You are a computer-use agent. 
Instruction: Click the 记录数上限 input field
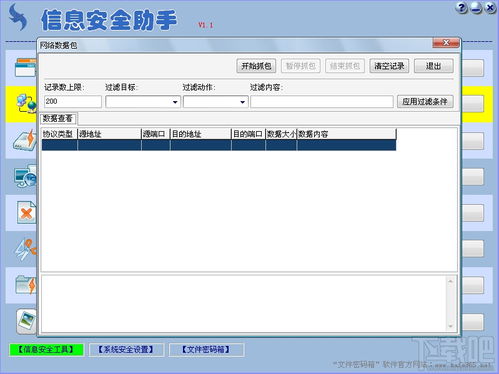coord(73,101)
